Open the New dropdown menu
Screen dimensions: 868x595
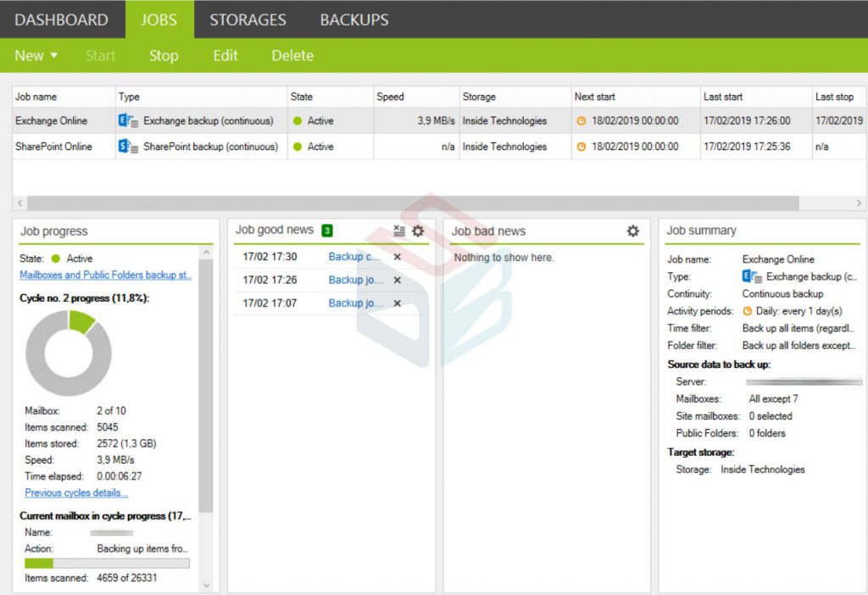tap(36, 56)
